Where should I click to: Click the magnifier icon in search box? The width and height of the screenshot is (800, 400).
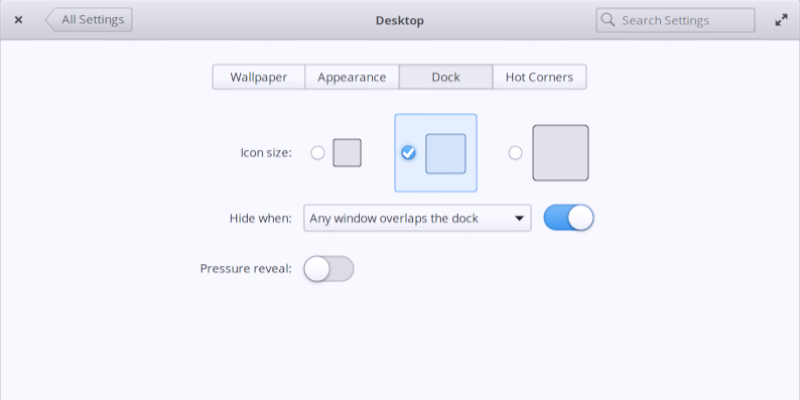click(x=608, y=20)
